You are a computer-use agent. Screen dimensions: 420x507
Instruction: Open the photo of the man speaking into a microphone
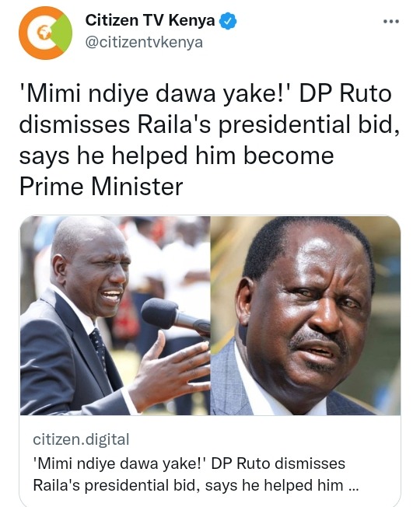[115, 315]
